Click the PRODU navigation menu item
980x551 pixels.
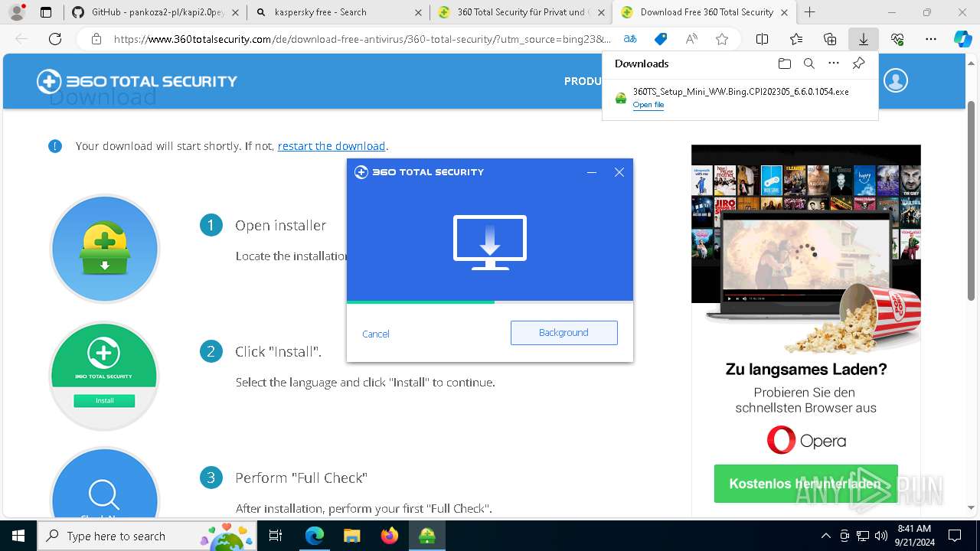(583, 81)
